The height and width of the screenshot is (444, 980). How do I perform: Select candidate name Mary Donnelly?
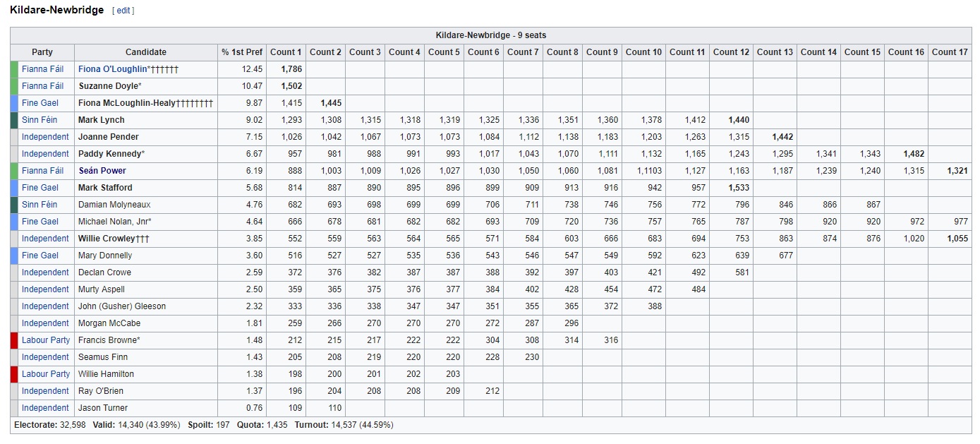point(105,256)
